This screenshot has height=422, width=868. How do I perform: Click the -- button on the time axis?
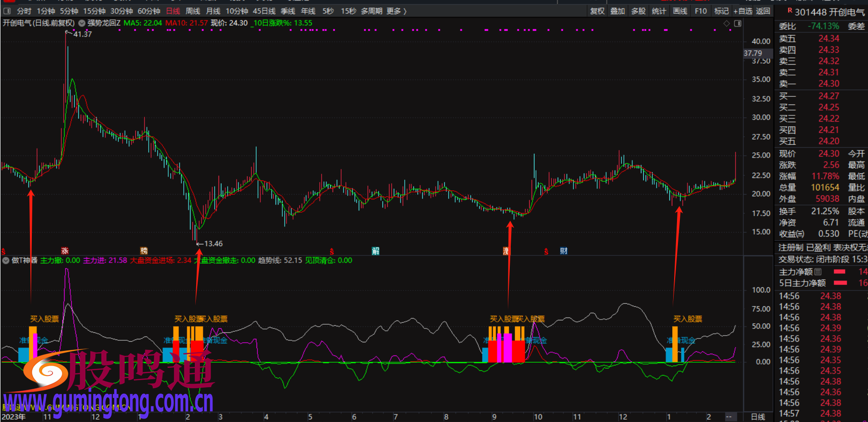point(729,417)
